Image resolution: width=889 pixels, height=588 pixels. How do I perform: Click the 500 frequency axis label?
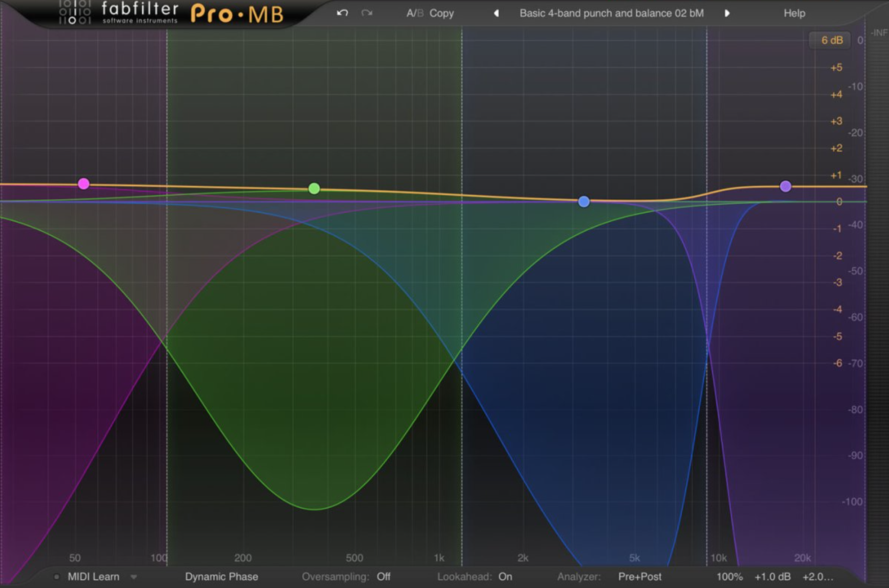tap(354, 558)
